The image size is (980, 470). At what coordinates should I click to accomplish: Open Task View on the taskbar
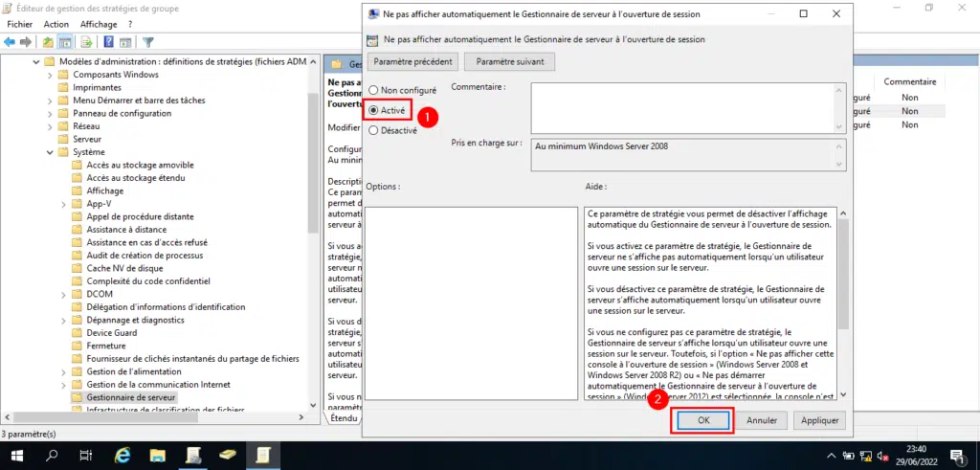tap(87, 456)
